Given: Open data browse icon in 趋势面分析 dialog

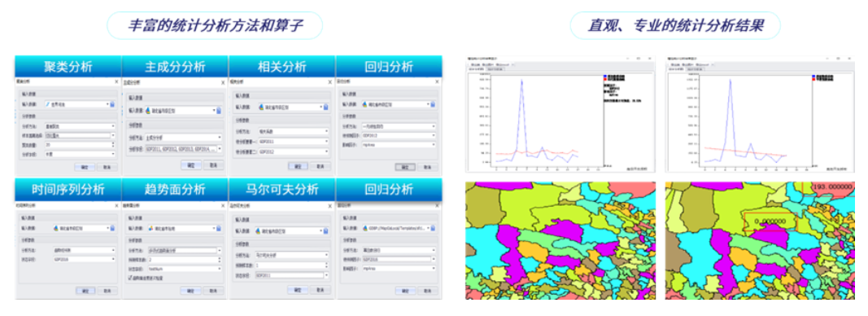Looking at the screenshot, I should click(219, 228).
